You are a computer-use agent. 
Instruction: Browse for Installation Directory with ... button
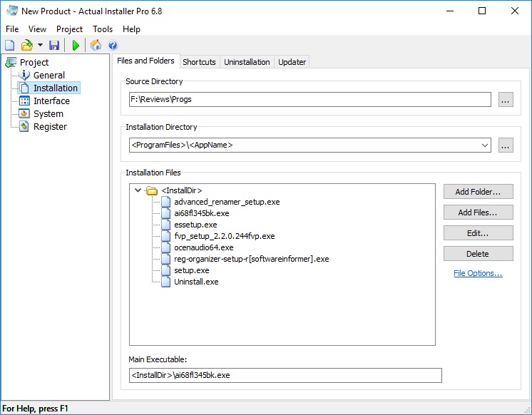(506, 145)
